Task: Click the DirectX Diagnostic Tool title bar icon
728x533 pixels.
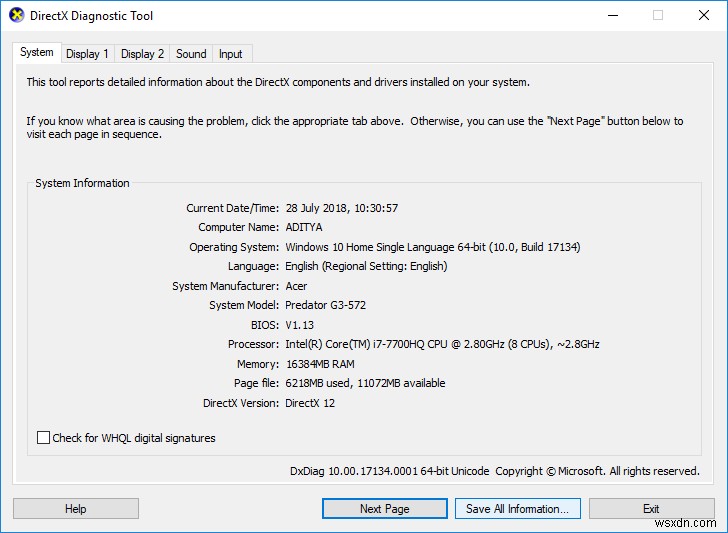Action: point(16,16)
